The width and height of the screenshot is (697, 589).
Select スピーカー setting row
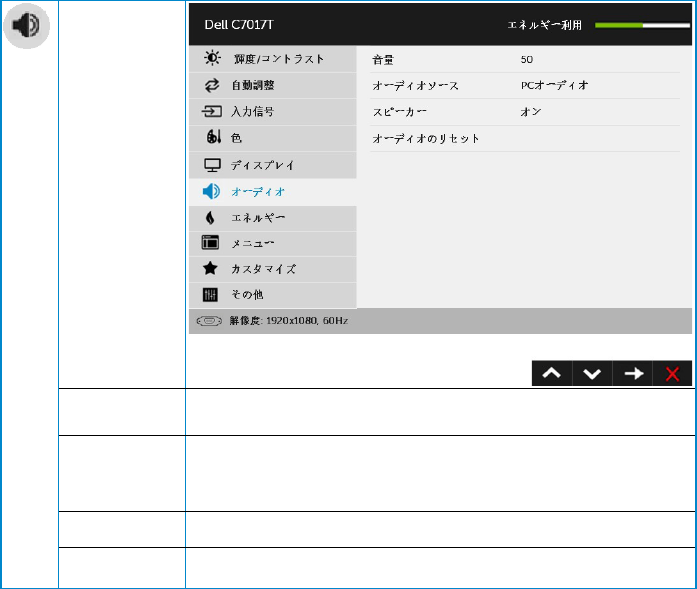pyautogui.click(x=525, y=112)
